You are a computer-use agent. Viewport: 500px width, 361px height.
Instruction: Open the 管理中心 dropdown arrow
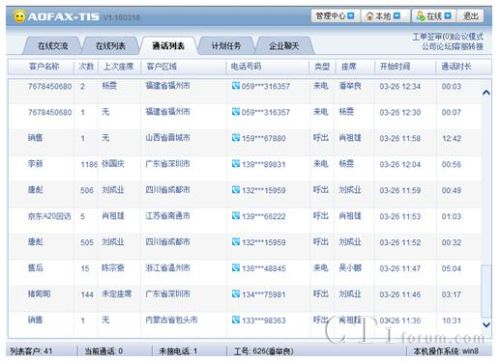coord(351,16)
